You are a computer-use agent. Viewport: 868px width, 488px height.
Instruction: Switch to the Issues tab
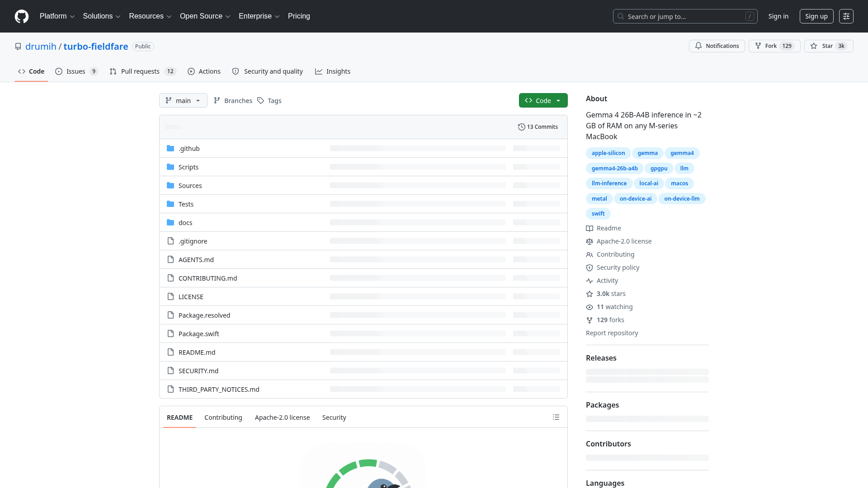[x=76, y=71]
